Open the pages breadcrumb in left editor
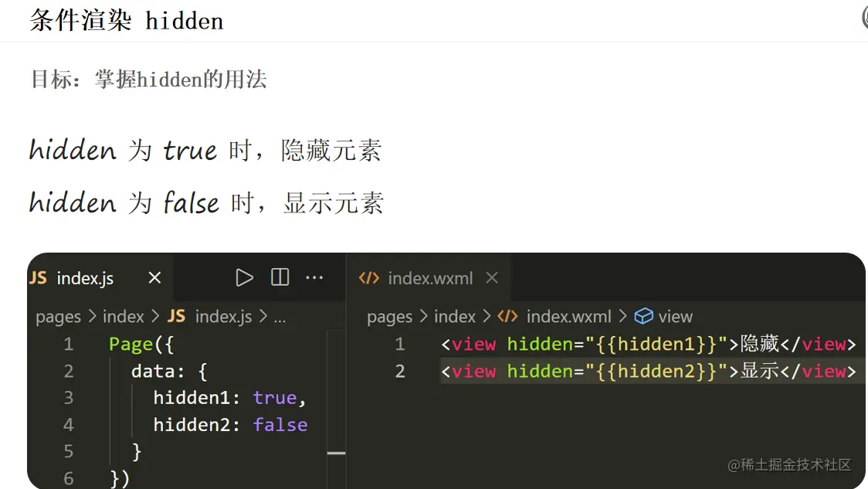The height and width of the screenshot is (489, 868). [x=58, y=317]
